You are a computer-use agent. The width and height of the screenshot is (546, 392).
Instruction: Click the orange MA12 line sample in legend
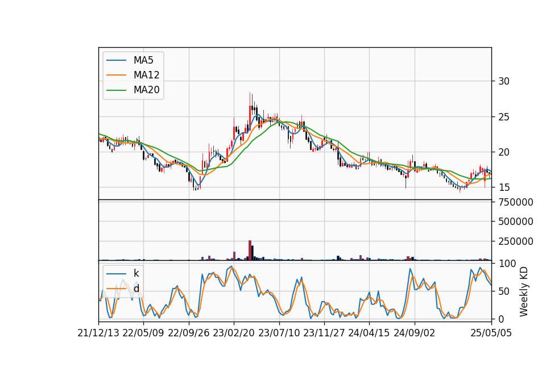pyautogui.click(x=116, y=75)
